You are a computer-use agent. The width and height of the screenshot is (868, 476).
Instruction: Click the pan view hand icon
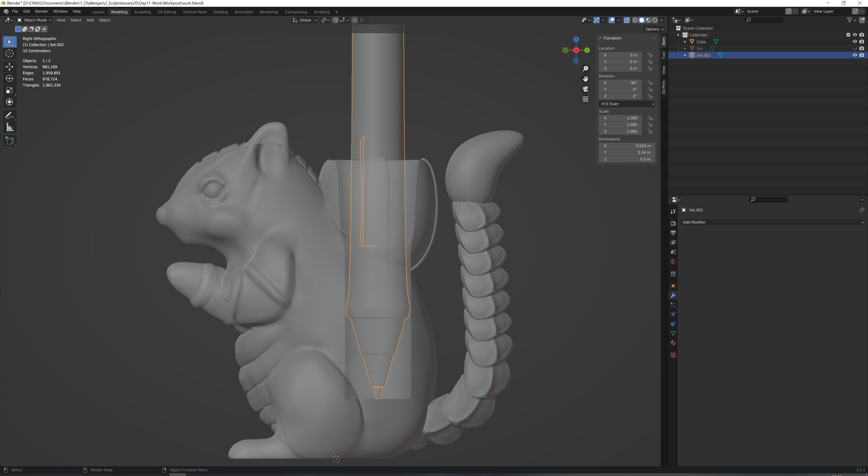[x=585, y=79]
